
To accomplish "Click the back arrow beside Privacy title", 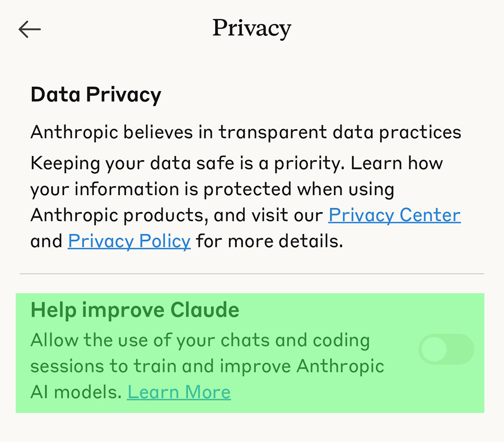I will pyautogui.click(x=29, y=29).
